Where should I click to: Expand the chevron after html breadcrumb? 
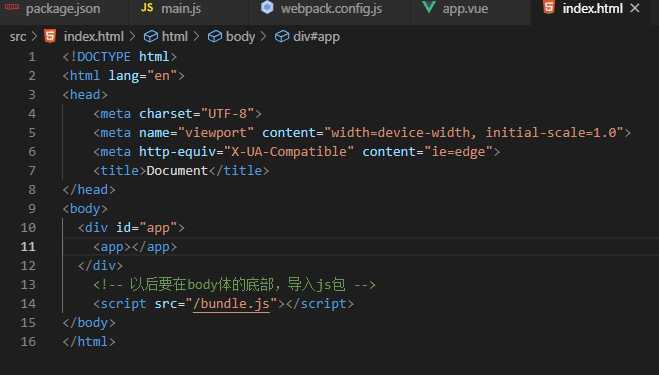(197, 37)
